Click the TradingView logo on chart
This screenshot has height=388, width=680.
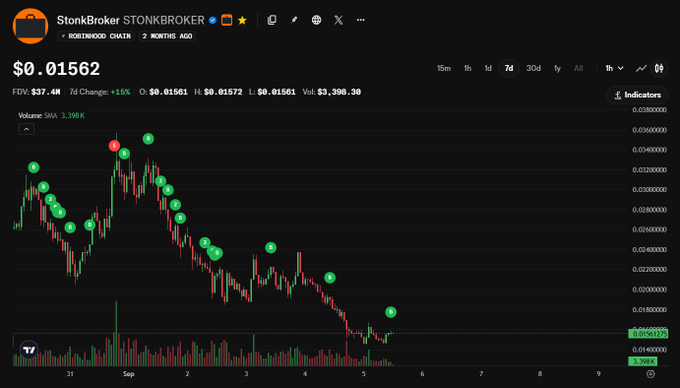coord(29,350)
